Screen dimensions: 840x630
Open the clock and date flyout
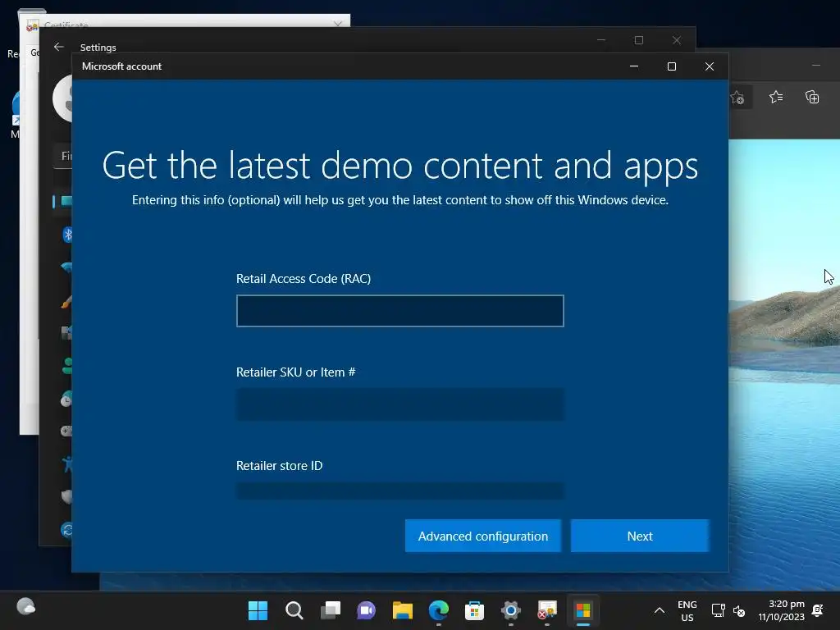781,610
